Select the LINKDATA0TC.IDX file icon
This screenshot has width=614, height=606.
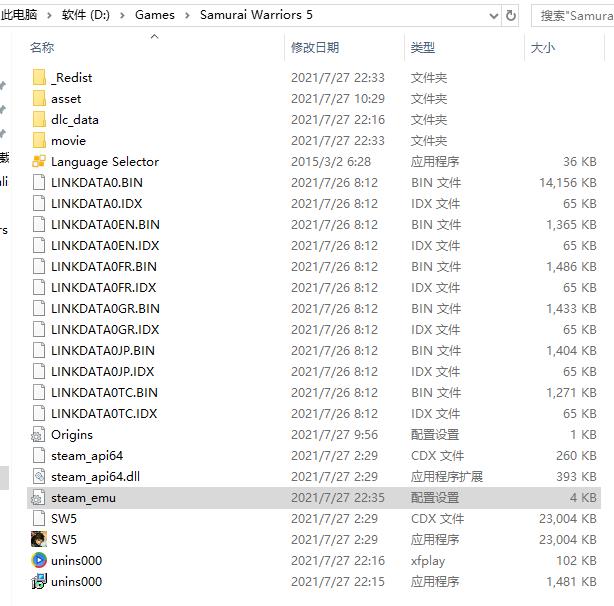(39, 413)
